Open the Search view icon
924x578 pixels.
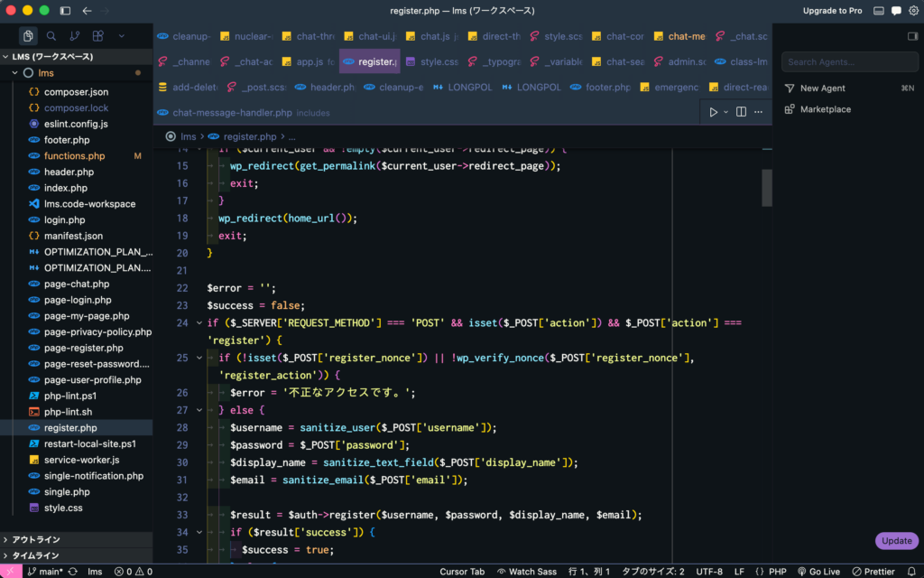[51, 36]
